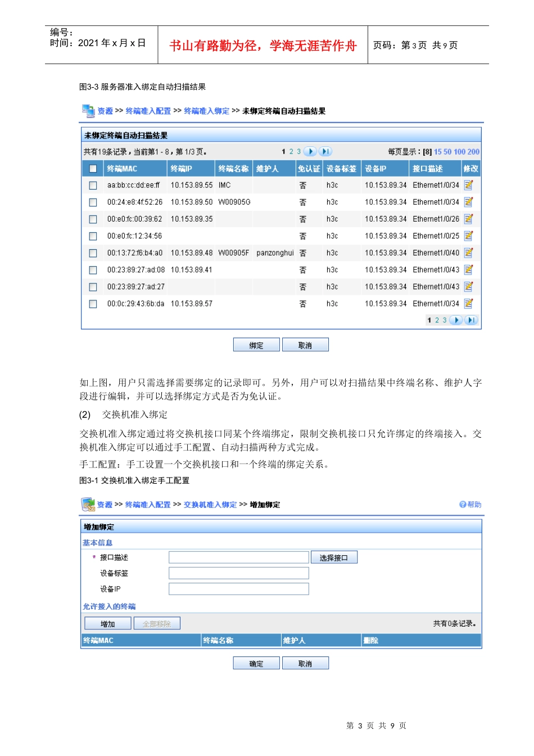
Task: Focus the 接口描述 input field
Action: pyautogui.click(x=239, y=557)
